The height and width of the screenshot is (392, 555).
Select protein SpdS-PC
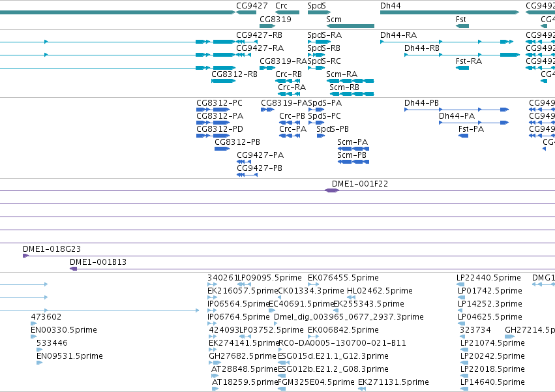tap(316, 123)
